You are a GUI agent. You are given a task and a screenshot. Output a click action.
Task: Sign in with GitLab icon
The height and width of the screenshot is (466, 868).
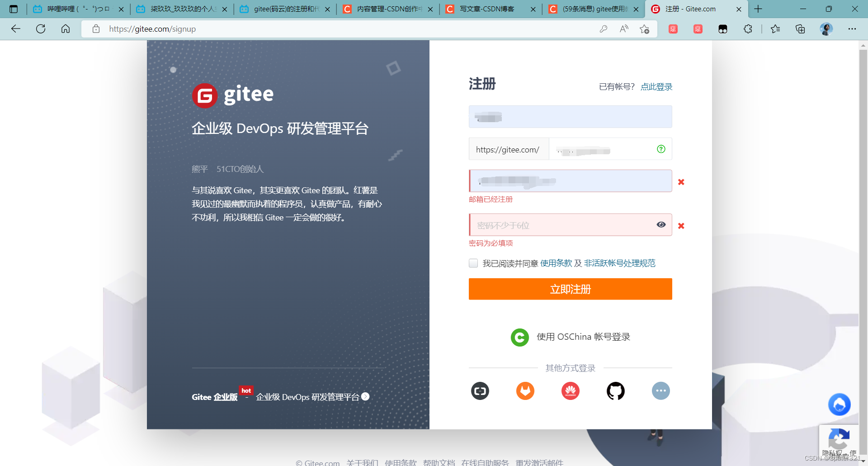[525, 391]
